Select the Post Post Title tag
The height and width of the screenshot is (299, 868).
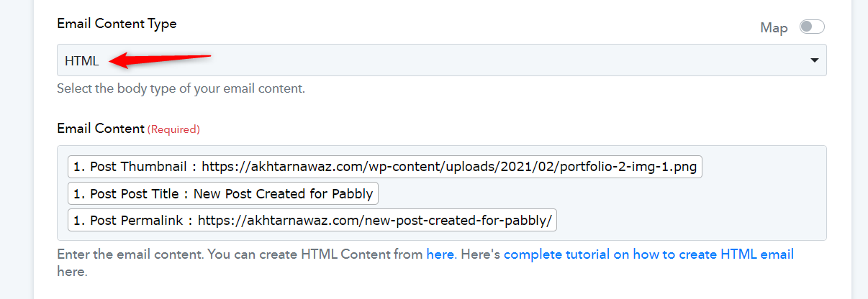(x=223, y=194)
